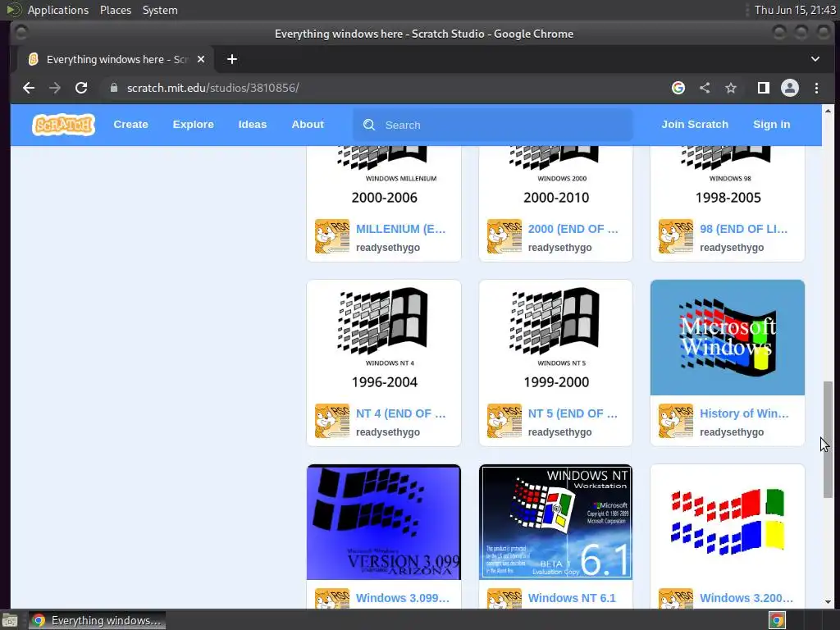Click Sign in
The height and width of the screenshot is (630, 840).
click(x=771, y=125)
